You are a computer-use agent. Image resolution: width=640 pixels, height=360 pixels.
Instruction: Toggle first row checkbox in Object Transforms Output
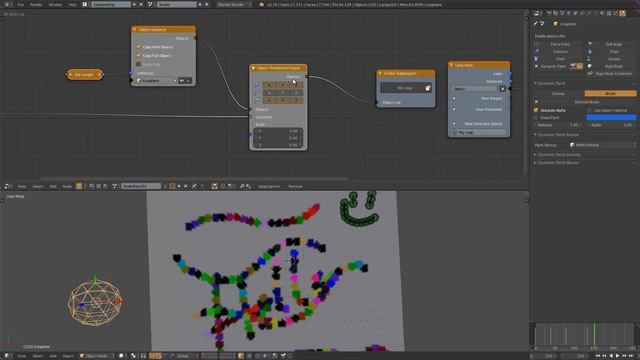pyautogui.click(x=257, y=85)
